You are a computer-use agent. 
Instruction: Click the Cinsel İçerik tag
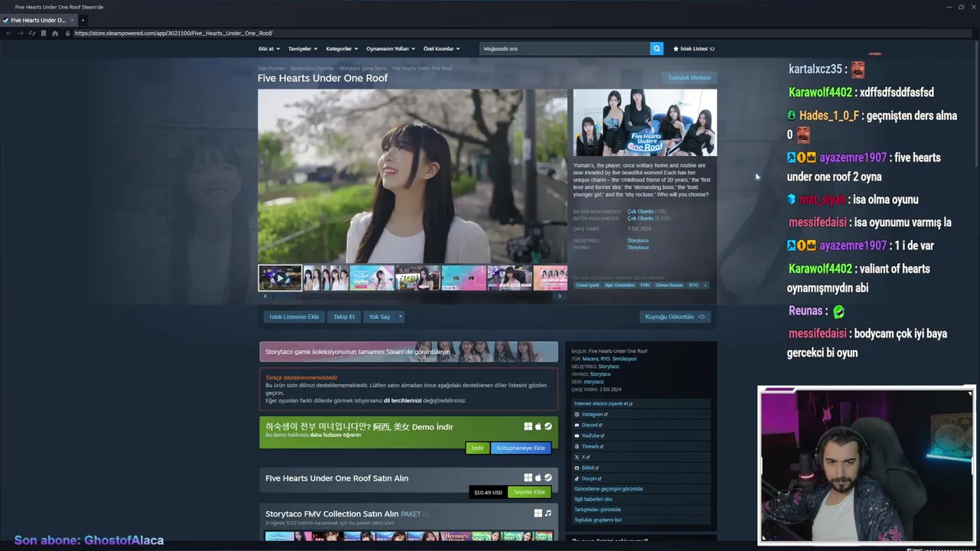coord(587,285)
